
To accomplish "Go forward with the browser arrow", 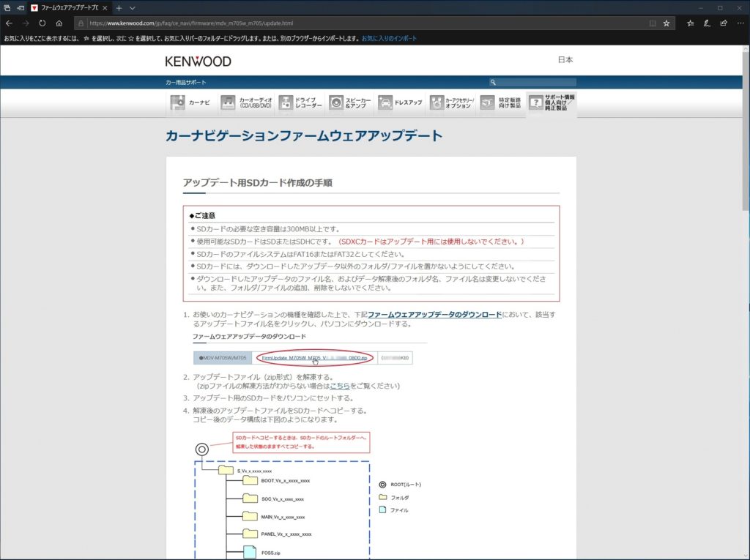I will (26, 23).
